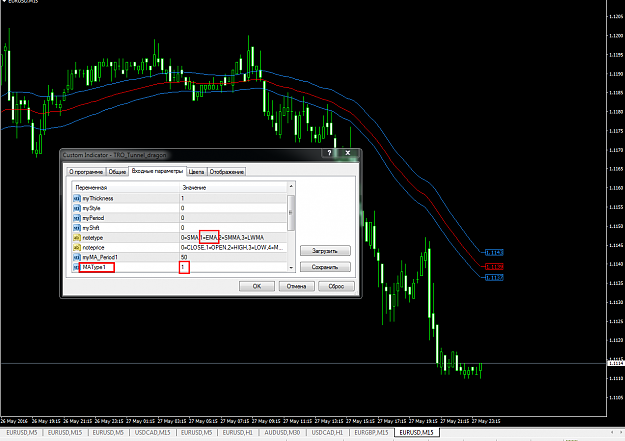Click the parameter list scrollbar thumb
This screenshot has height=441, width=625.
[x=291, y=213]
